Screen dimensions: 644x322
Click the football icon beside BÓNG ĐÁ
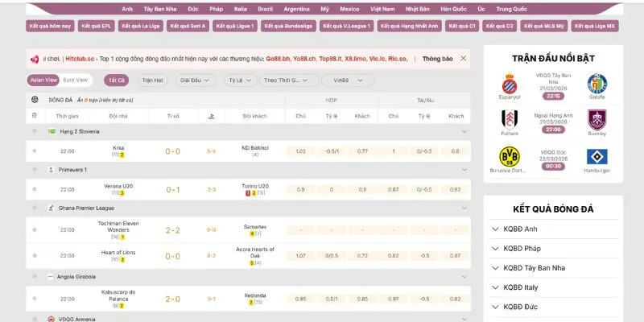point(35,100)
